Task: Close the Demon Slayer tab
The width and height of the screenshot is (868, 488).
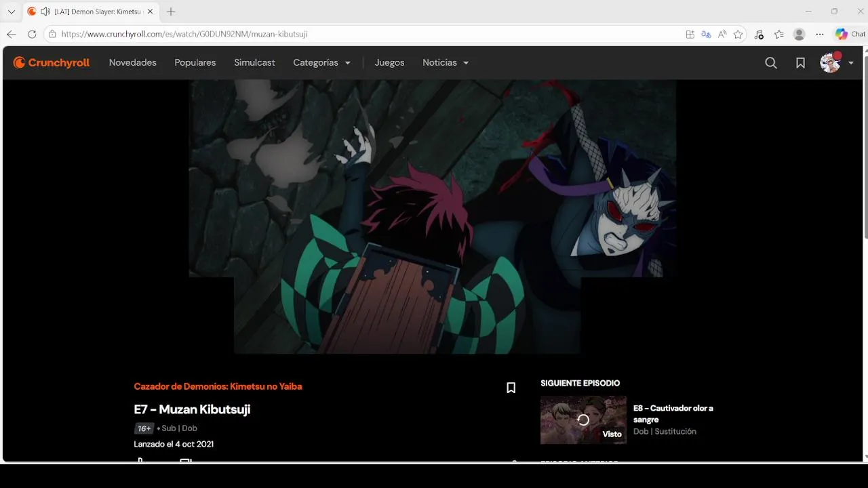Action: point(151,12)
